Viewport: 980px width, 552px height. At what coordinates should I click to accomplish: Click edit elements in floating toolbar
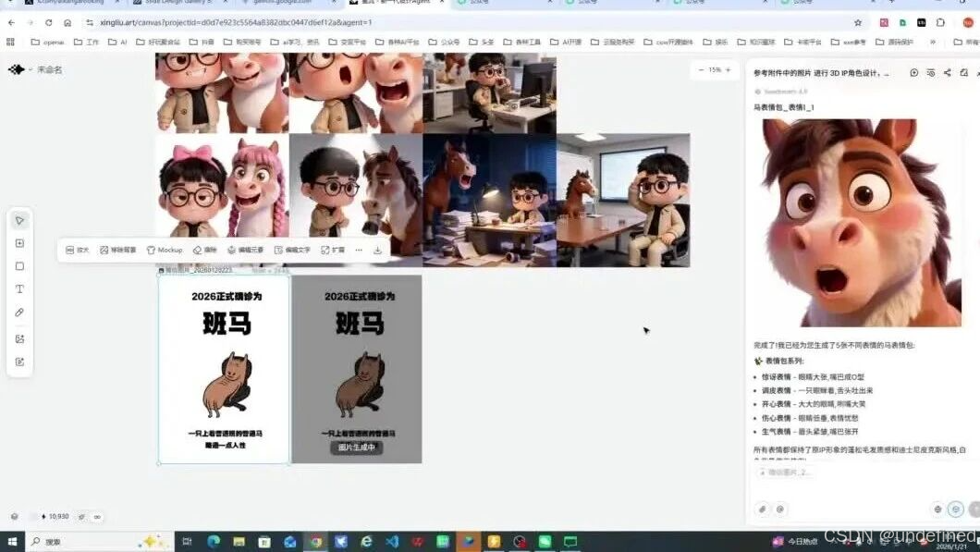coord(246,250)
